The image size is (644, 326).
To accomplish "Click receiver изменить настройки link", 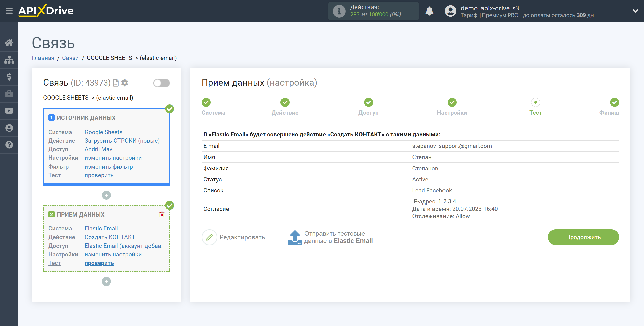I will [x=113, y=254].
